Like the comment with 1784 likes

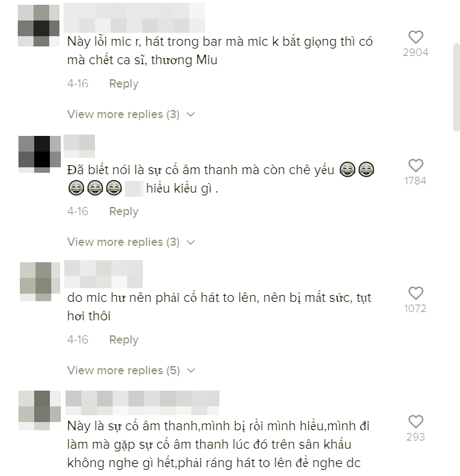click(416, 166)
